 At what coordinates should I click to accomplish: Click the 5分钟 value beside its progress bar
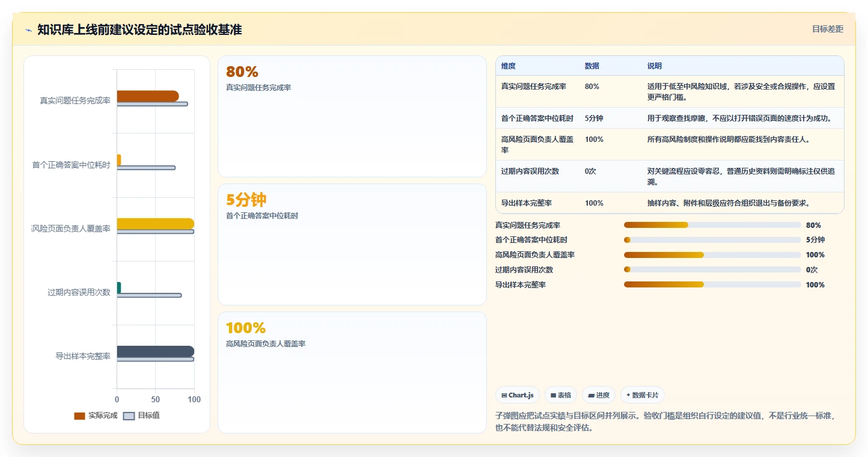pyautogui.click(x=816, y=240)
